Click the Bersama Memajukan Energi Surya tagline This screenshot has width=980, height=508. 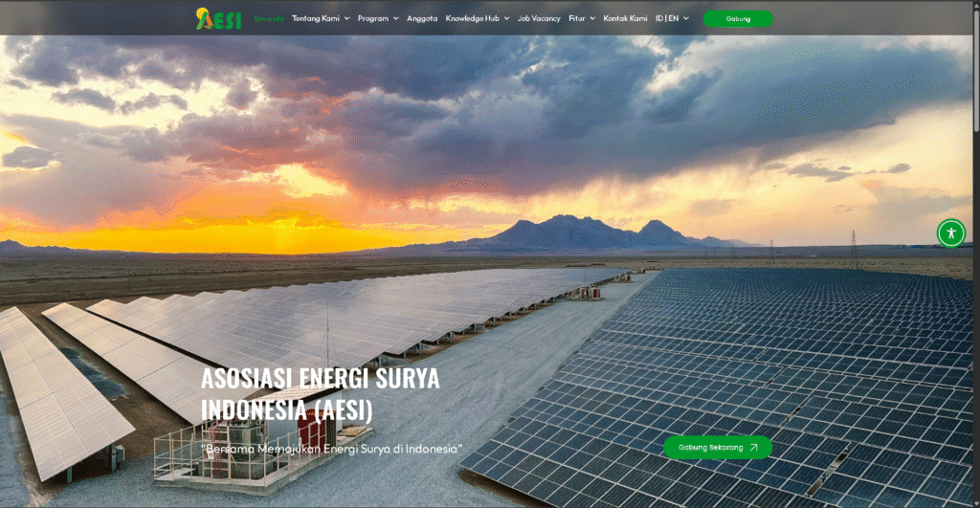[332, 449]
